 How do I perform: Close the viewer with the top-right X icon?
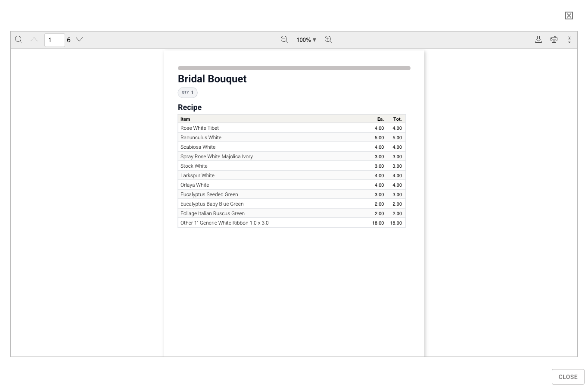pyautogui.click(x=569, y=16)
